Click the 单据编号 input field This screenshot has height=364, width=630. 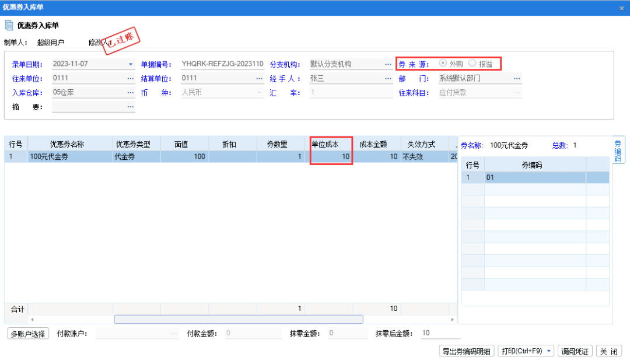tap(222, 64)
